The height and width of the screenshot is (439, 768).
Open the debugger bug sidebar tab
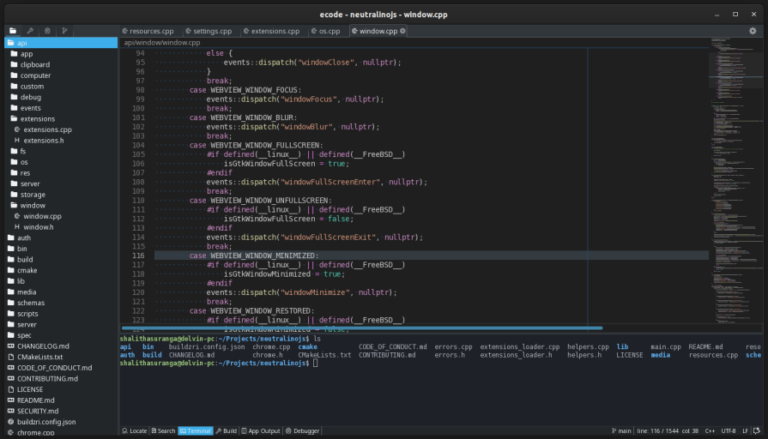click(x=47, y=31)
